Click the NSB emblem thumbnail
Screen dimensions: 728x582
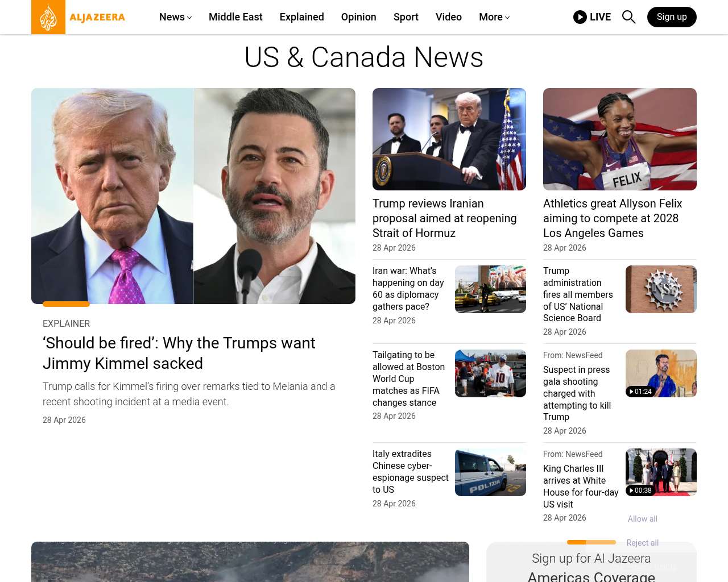click(661, 289)
